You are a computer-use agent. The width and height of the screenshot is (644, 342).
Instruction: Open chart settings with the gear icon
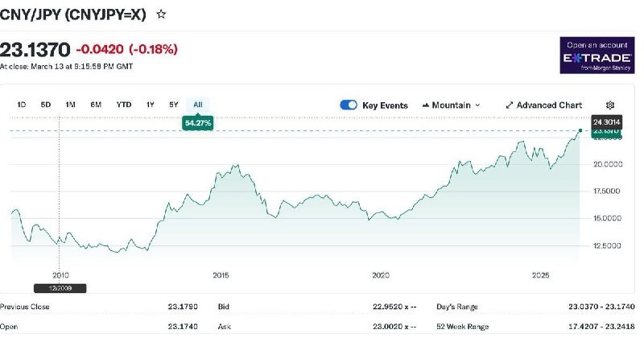click(x=610, y=105)
